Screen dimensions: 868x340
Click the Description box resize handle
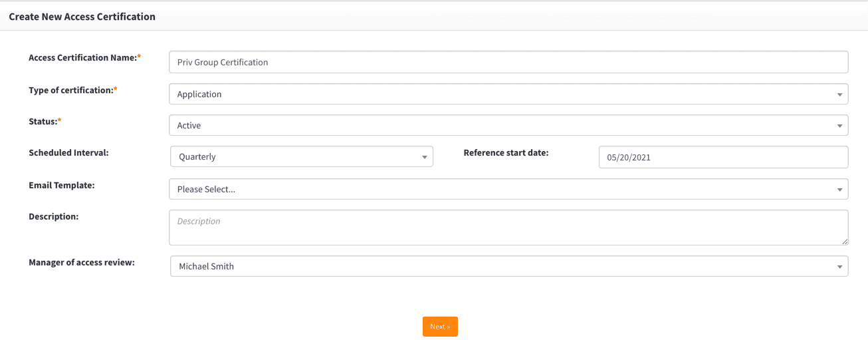point(845,242)
